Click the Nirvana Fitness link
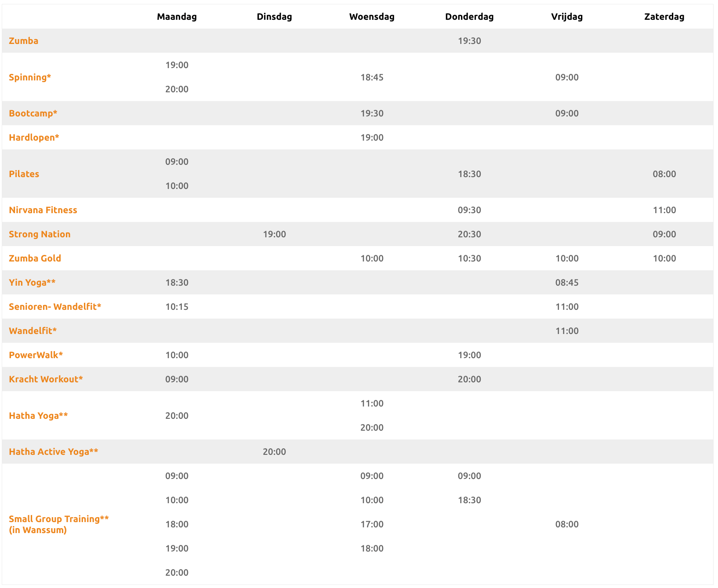718x588 pixels. [43, 210]
